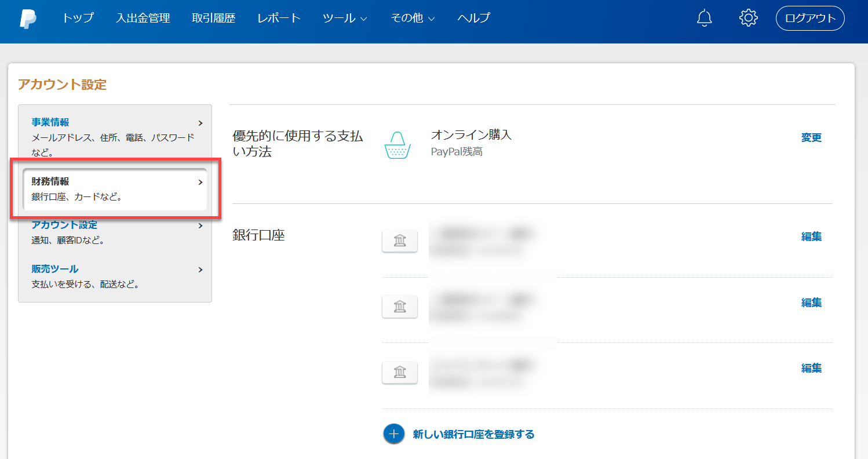Expand the ツール dropdown menu
The width and height of the screenshot is (868, 459).
point(345,19)
